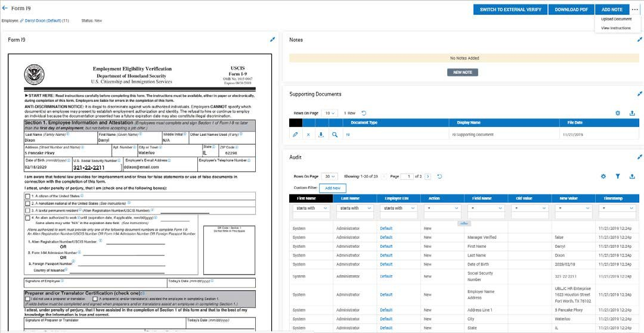Image resolution: width=644 pixels, height=333 pixels.
Task: Open Audit grid settings gear
Action: (x=603, y=176)
